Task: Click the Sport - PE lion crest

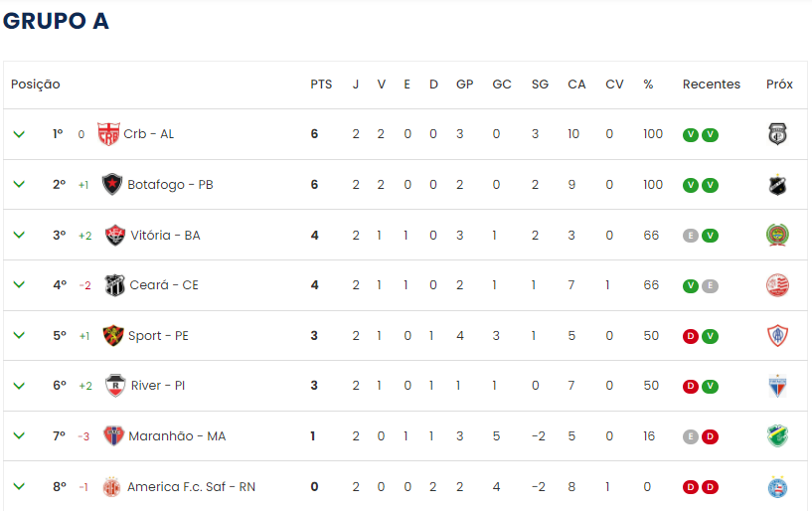Action: [x=113, y=336]
